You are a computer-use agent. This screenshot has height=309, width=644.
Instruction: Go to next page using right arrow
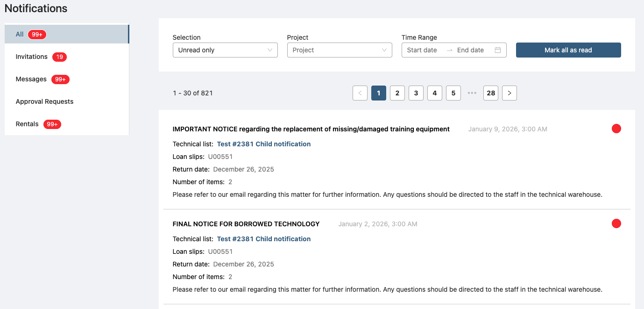[x=509, y=93]
